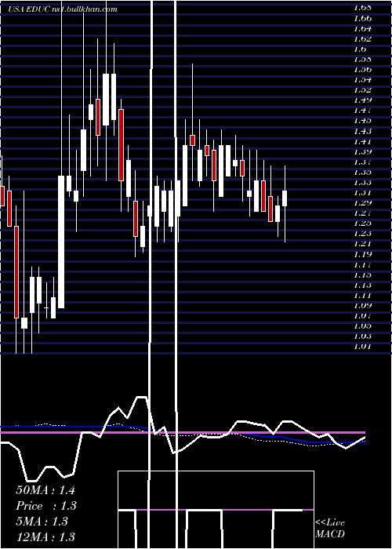The height and width of the screenshot is (549, 392).
Task: Click the 1.45 price axis label
Action: point(364,121)
